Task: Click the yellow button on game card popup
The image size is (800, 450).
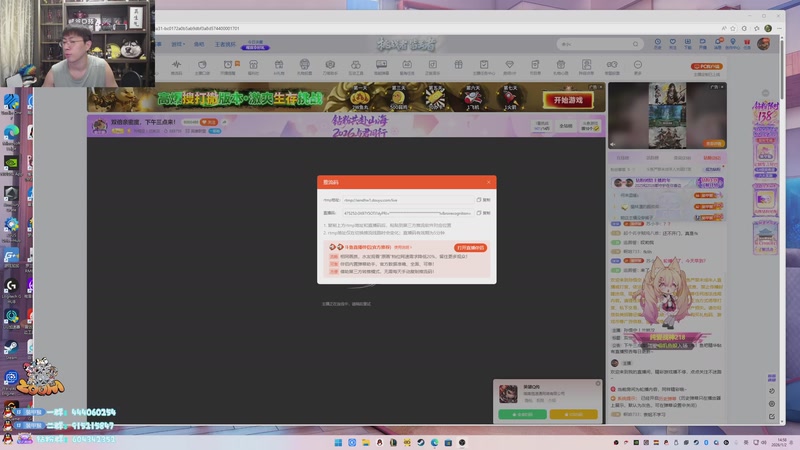Action: (x=573, y=414)
